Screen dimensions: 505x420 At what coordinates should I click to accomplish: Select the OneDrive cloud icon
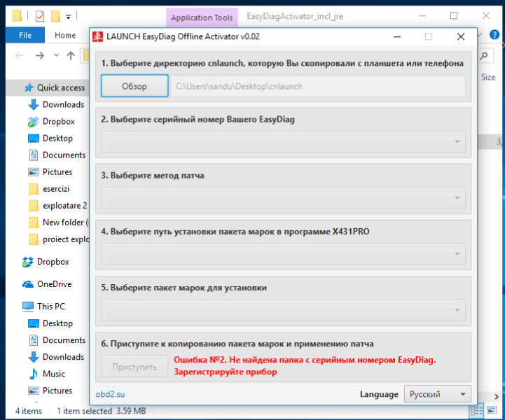[28, 284]
